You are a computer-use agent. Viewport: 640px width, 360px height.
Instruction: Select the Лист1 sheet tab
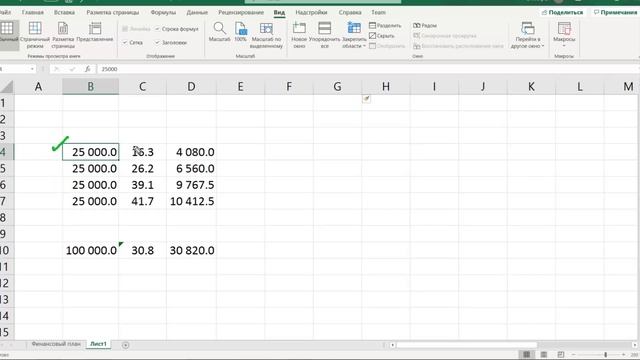click(x=98, y=344)
